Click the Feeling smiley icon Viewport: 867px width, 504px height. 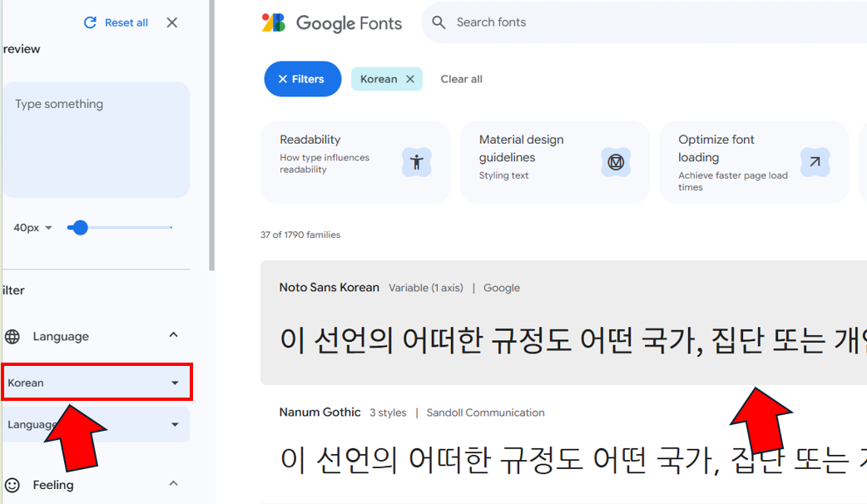(x=12, y=485)
